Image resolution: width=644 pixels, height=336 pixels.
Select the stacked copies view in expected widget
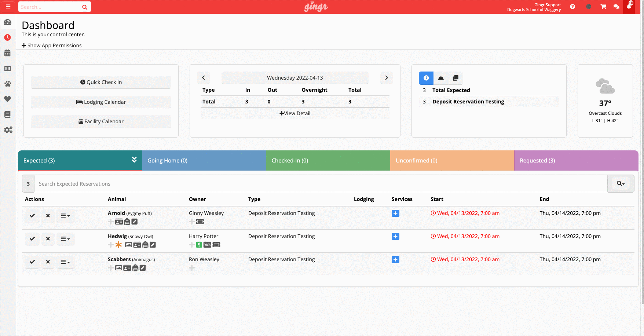[455, 78]
